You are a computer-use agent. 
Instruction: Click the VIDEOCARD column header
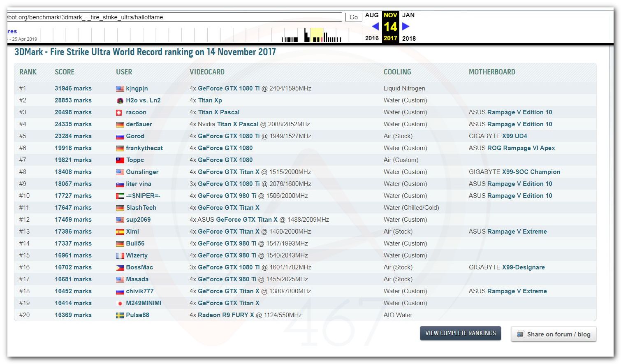[x=207, y=72]
